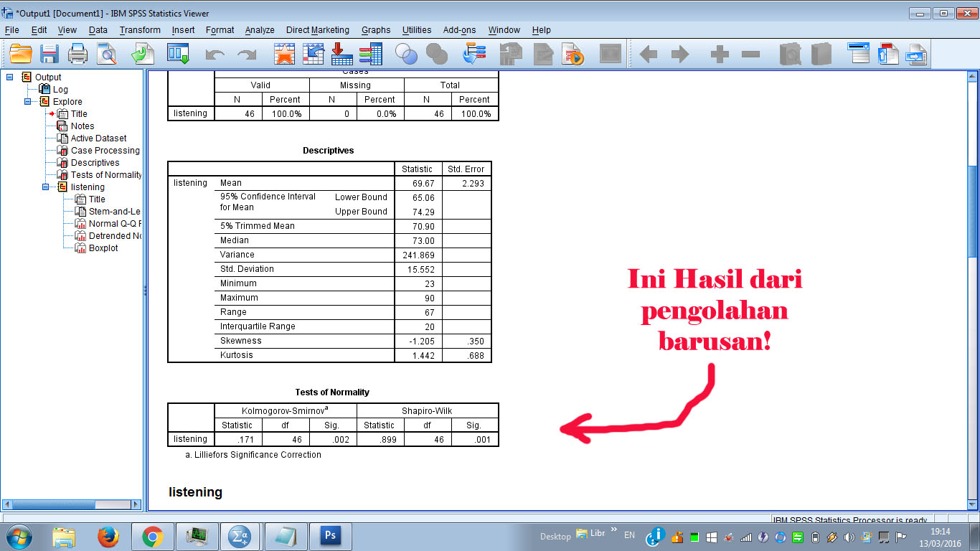Save the output document
Screen dimensions: 980x551
click(x=48, y=53)
